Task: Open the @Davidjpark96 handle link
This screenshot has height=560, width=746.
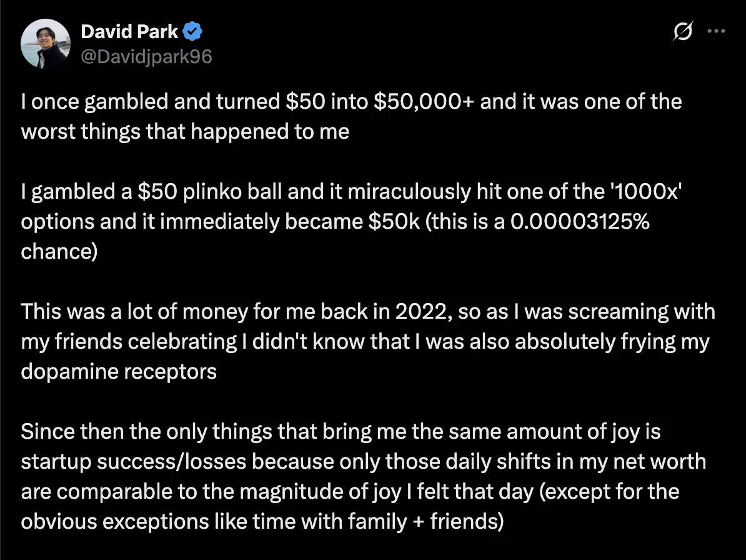Action: tap(147, 57)
